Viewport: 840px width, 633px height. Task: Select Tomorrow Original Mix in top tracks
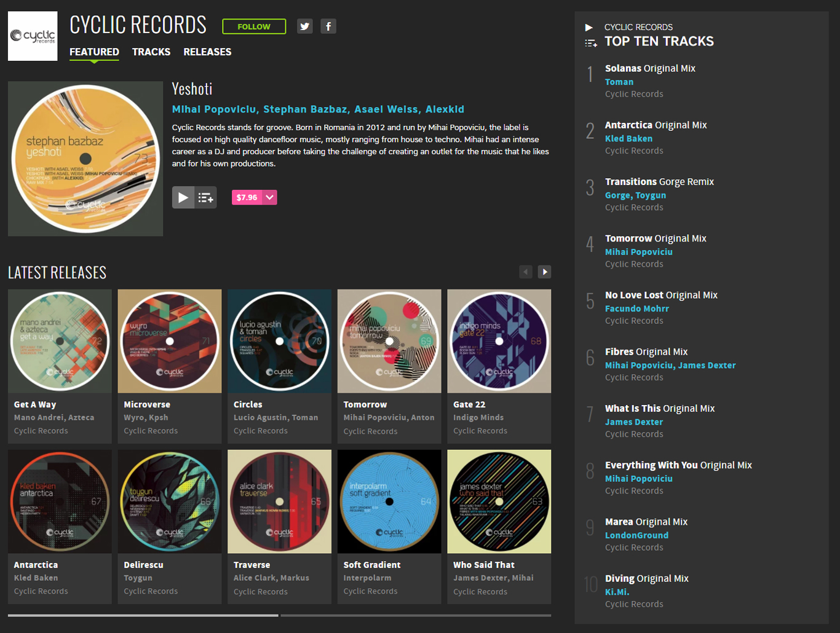tap(656, 238)
